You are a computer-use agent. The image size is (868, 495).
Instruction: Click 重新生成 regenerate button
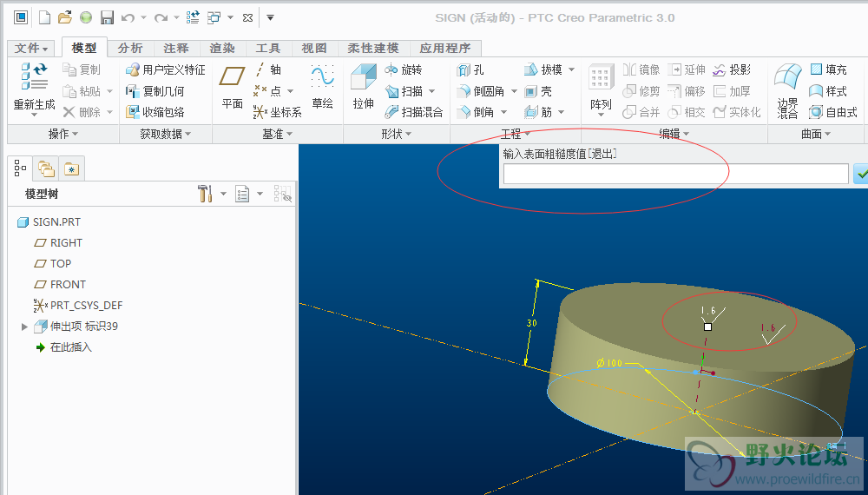35,89
